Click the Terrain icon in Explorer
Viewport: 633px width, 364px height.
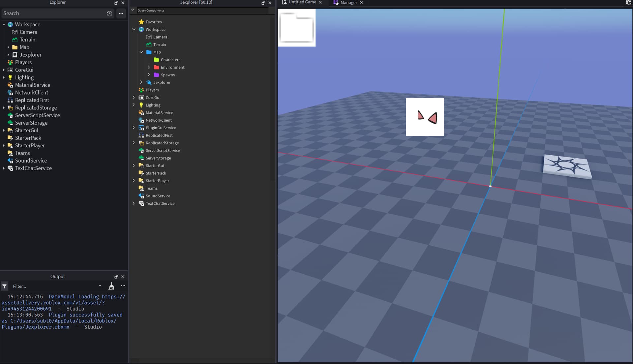pos(15,40)
